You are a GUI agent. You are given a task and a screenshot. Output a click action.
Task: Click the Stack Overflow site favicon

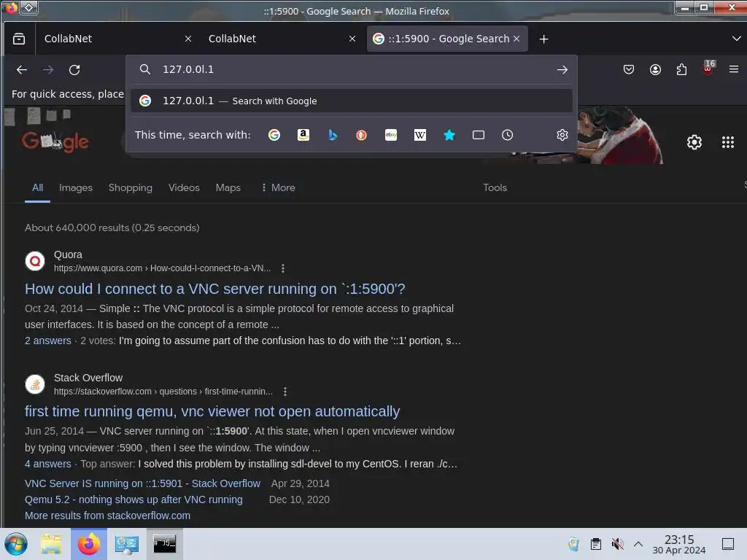tap(35, 384)
